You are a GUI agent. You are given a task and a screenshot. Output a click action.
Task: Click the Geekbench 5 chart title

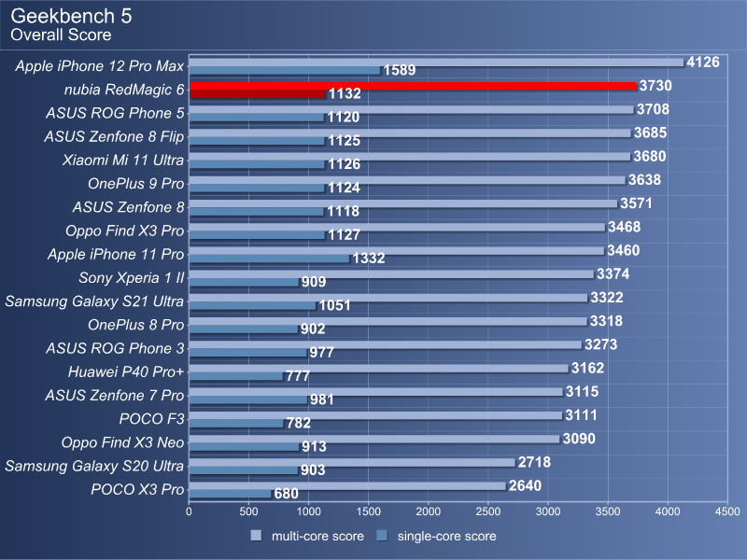click(x=72, y=16)
